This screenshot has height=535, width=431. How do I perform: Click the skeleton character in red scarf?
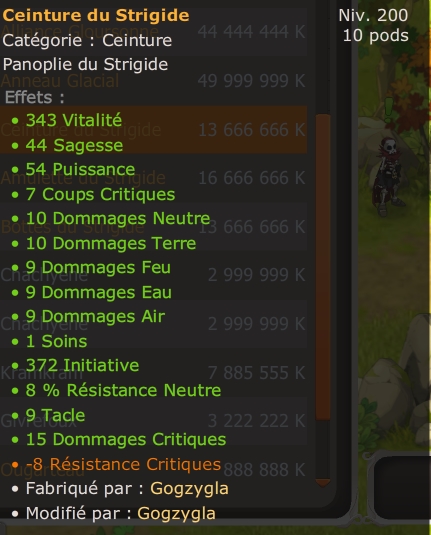pyautogui.click(x=388, y=176)
